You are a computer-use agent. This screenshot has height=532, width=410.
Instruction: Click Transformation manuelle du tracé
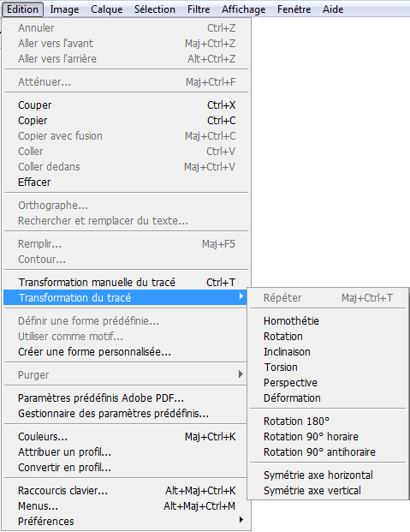tap(126, 283)
